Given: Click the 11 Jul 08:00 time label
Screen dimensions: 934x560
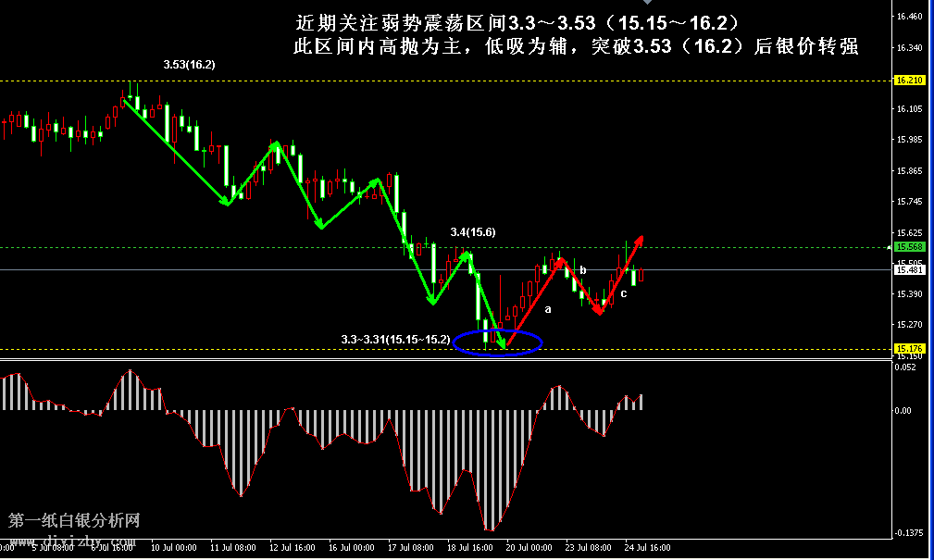Looking at the screenshot, I should tap(232, 547).
